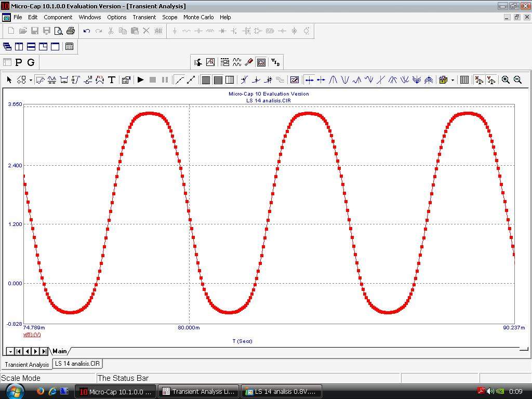This screenshot has width=532, height=399.
Task: Select the arrow pointer tool
Action: tap(9, 79)
